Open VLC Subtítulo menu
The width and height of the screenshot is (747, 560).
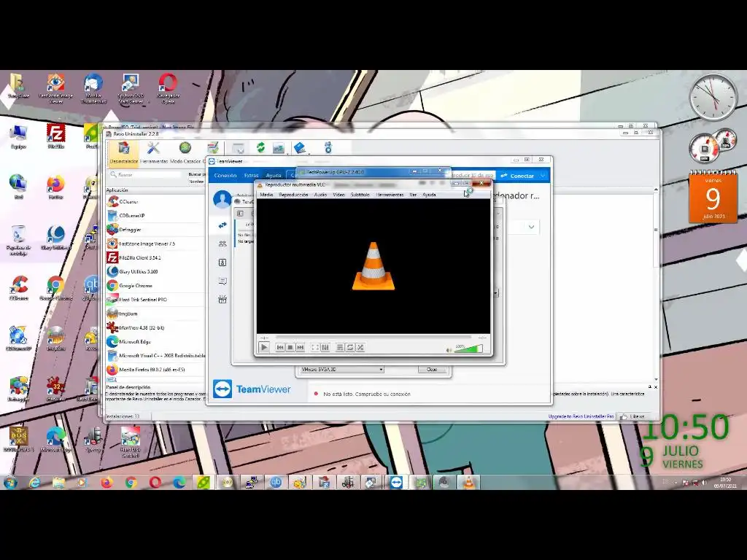(x=360, y=195)
